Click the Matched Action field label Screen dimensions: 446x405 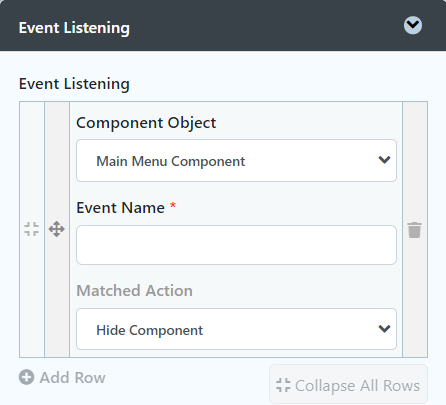point(134,290)
